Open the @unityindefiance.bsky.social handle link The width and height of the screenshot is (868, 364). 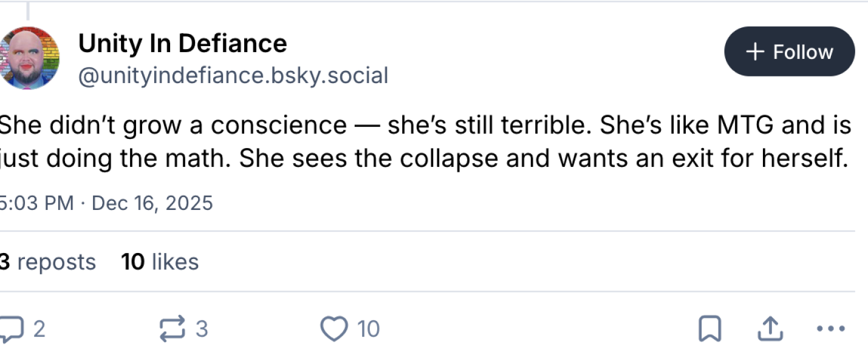[233, 76]
